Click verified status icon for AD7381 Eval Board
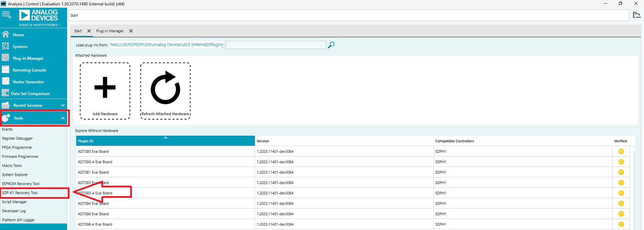Screen dimensions: 644x230 [621, 172]
